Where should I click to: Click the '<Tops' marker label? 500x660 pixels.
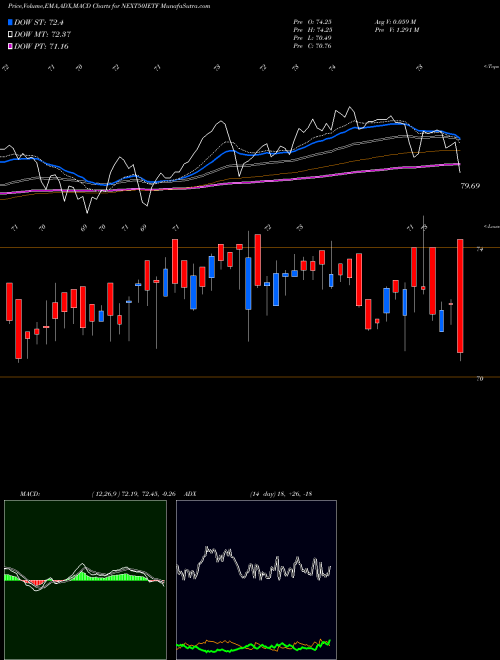491,67
